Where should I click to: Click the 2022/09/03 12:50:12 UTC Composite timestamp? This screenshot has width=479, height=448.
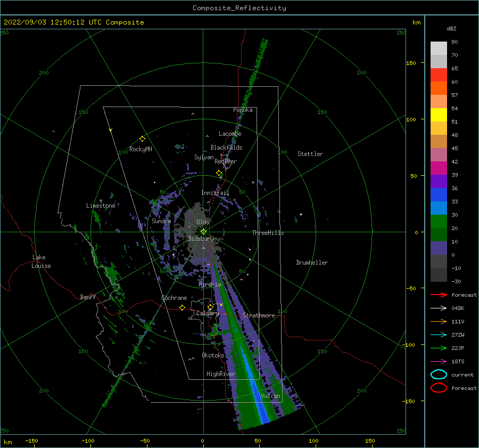click(x=73, y=22)
